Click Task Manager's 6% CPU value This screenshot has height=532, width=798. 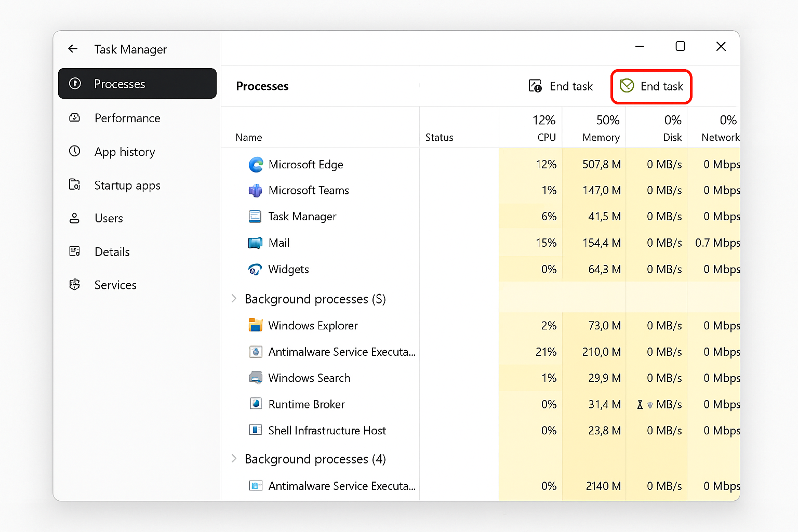point(549,217)
